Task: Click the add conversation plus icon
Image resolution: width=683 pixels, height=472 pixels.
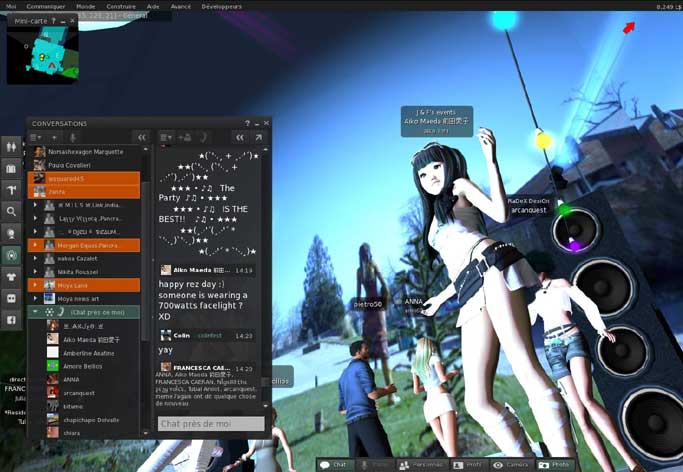Action: click(x=57, y=137)
